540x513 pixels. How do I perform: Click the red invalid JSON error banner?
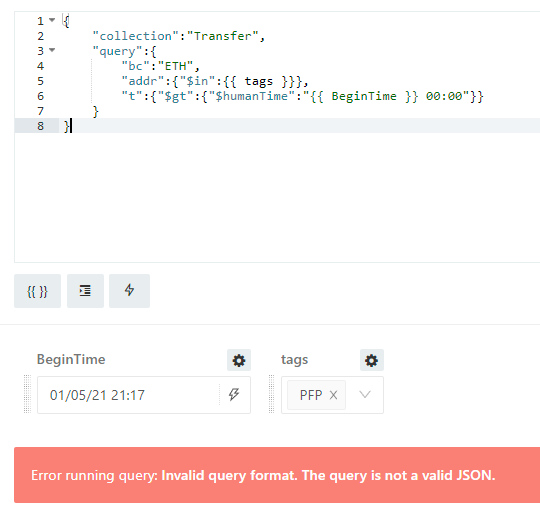pyautogui.click(x=277, y=475)
